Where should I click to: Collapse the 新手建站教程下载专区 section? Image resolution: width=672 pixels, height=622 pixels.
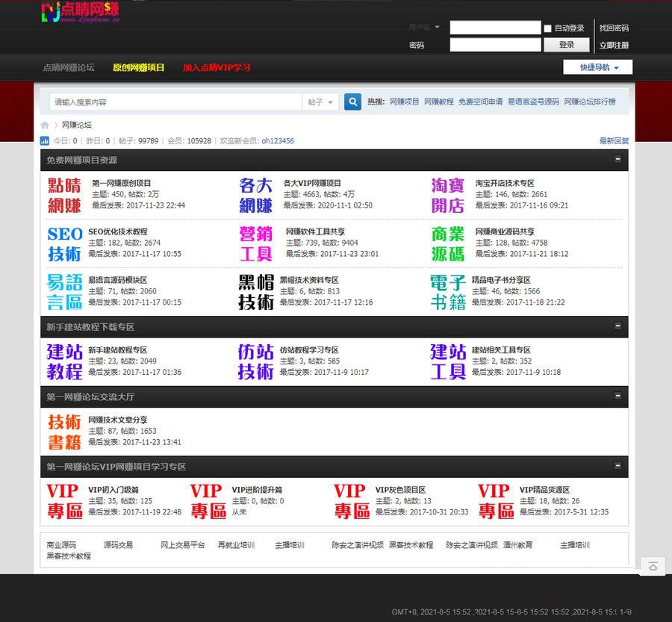(x=617, y=326)
